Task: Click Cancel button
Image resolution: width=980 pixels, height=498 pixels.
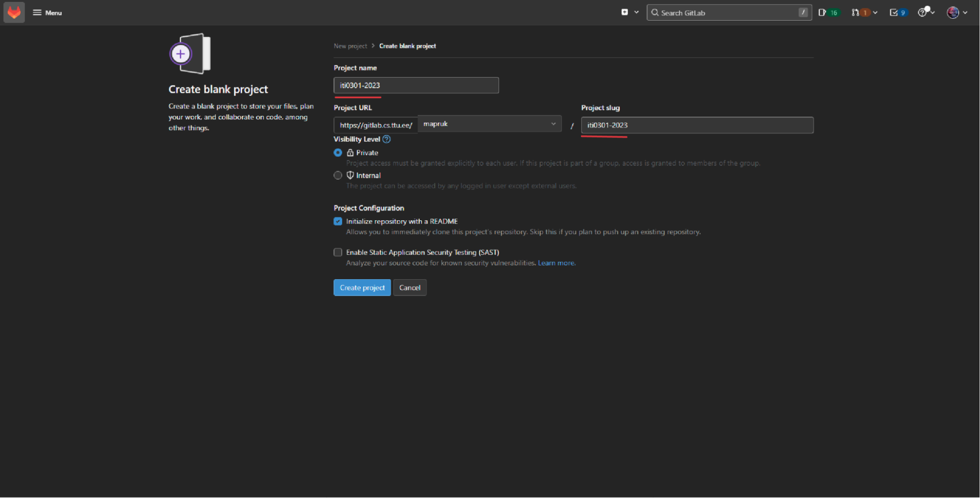Action: pos(410,288)
